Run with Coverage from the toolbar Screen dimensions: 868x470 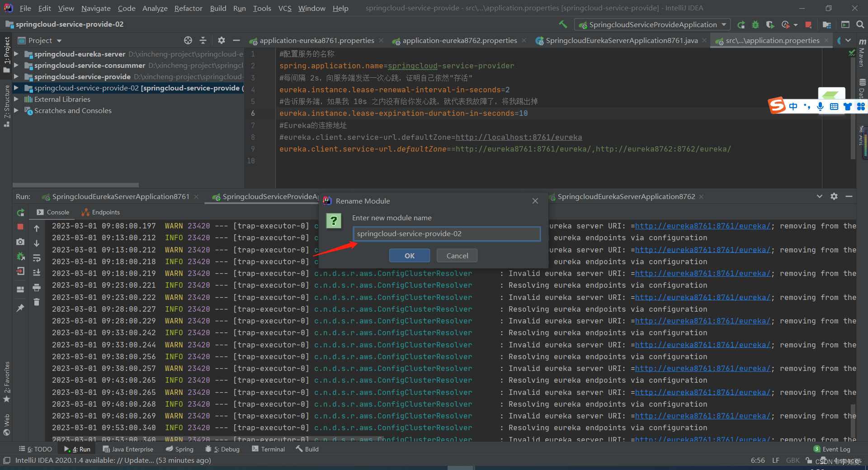[x=770, y=24]
